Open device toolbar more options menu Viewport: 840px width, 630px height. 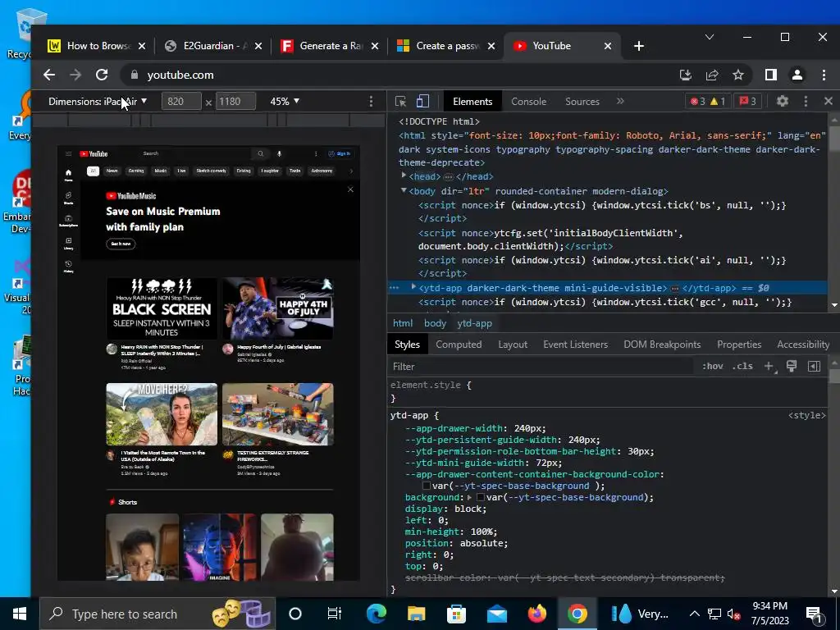tap(372, 101)
